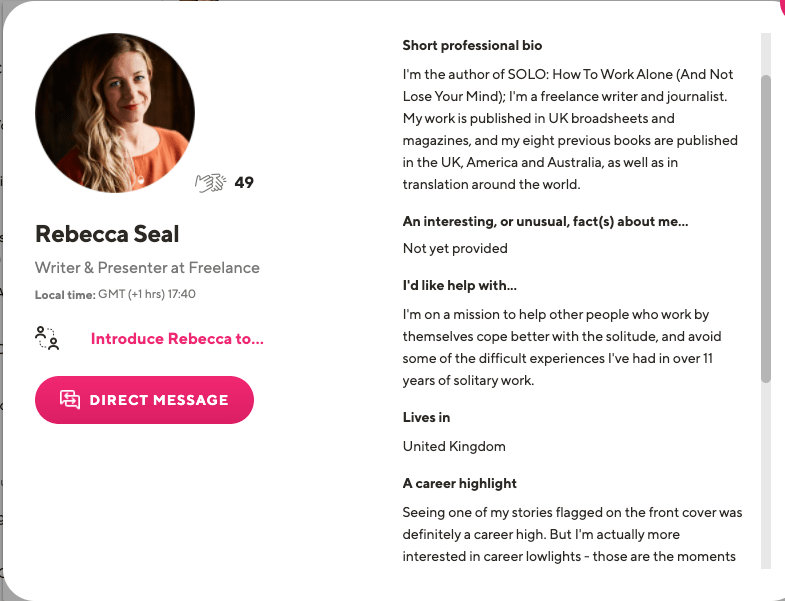Image resolution: width=785 pixels, height=601 pixels.
Task: Click the scrollbar track below the thumb
Action: [x=765, y=476]
